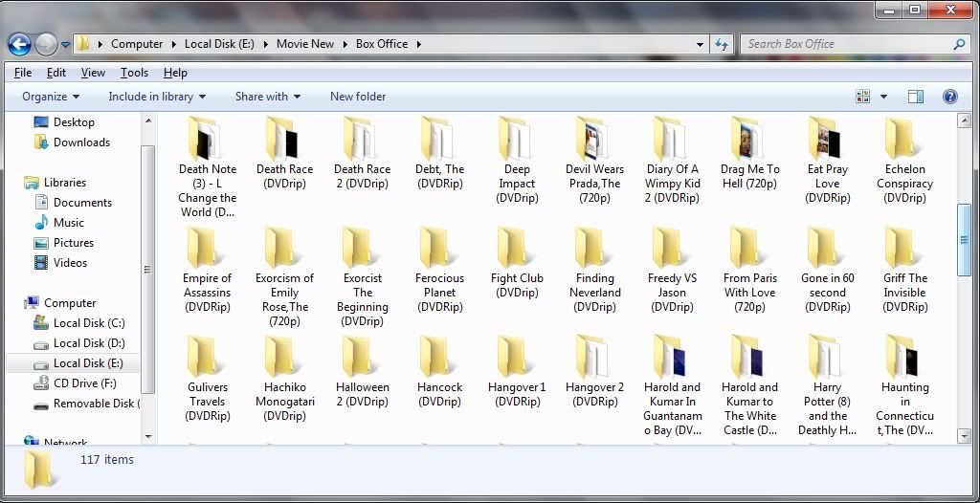Select the Echelon Conspiracy folder
980x503 pixels.
tap(905, 161)
